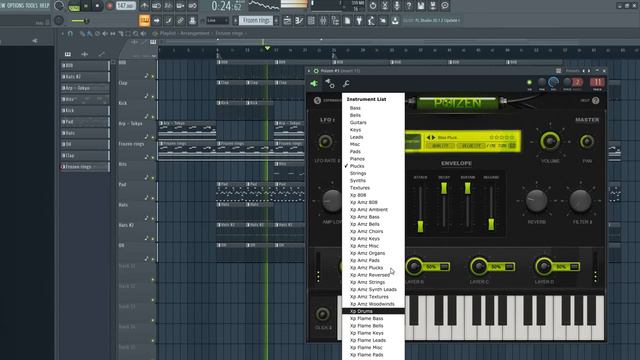The height and width of the screenshot is (360, 640).
Task: Click the playhead marker on the timeline
Action: [x=267, y=48]
